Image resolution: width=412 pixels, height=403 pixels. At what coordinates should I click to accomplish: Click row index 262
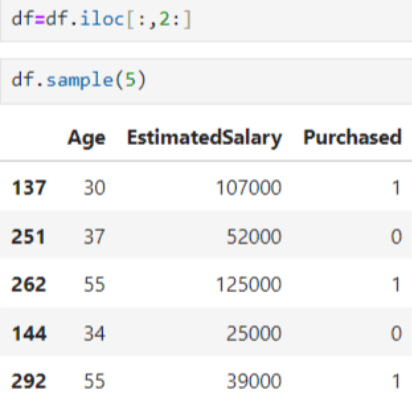tap(29, 285)
